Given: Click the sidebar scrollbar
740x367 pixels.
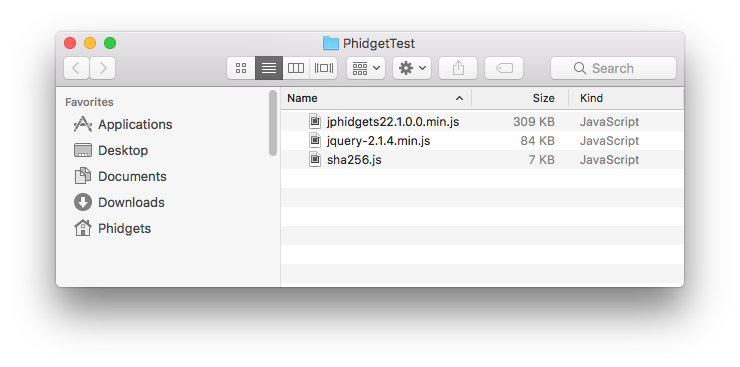Looking at the screenshot, I should (273, 123).
